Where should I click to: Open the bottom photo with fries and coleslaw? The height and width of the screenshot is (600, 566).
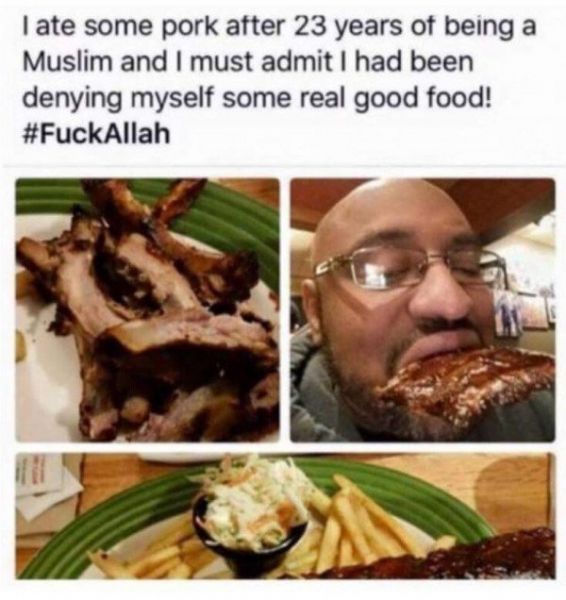[x=285, y=516]
